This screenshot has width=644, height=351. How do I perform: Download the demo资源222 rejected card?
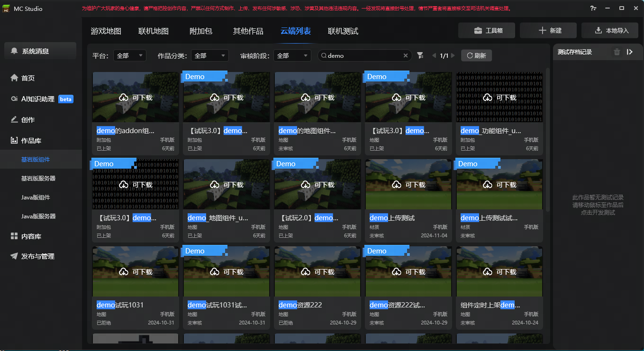point(317,272)
